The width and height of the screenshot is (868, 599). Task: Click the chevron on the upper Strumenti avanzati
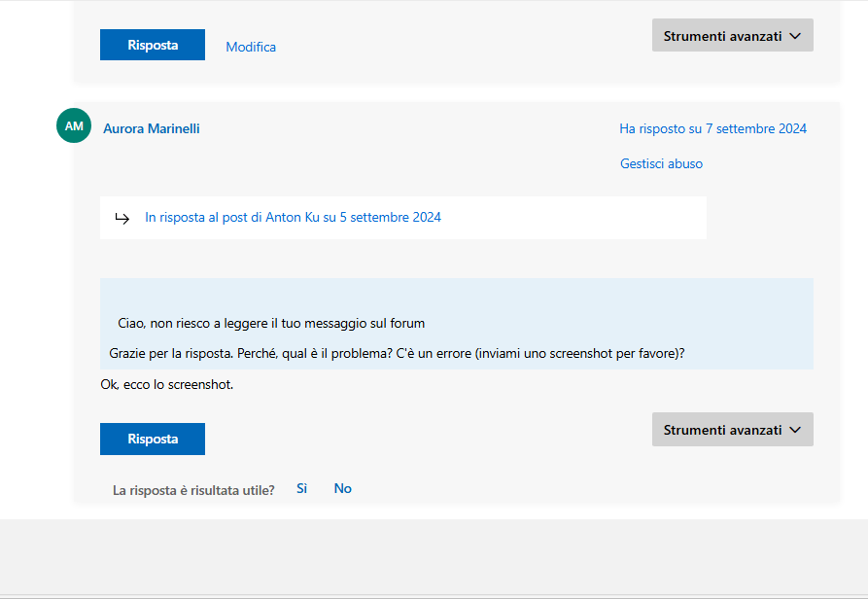pos(795,36)
